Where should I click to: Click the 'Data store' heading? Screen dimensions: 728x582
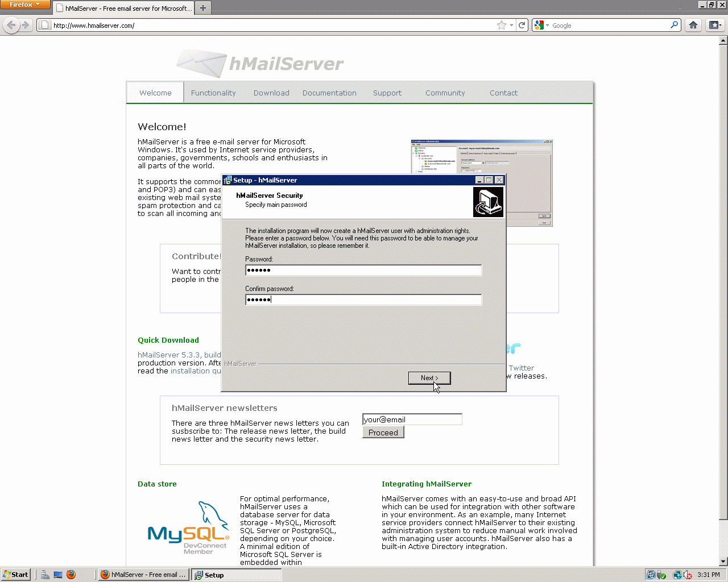[157, 484]
